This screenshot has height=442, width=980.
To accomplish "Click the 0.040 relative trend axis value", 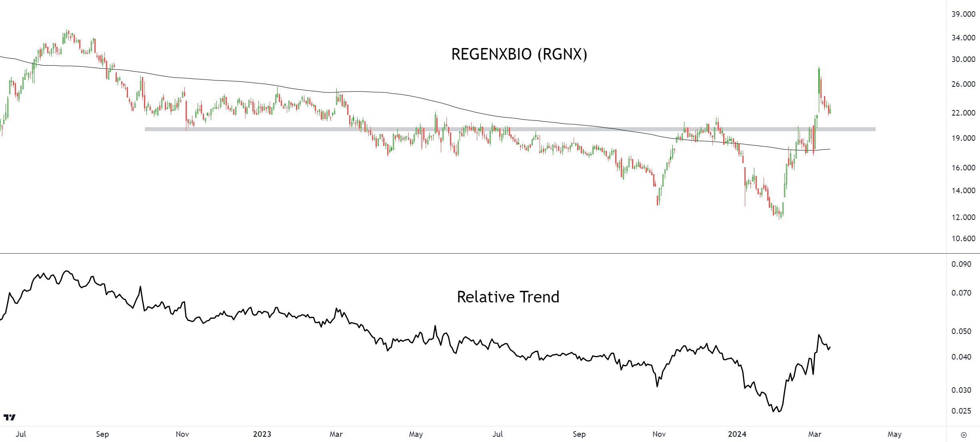I will (x=961, y=357).
